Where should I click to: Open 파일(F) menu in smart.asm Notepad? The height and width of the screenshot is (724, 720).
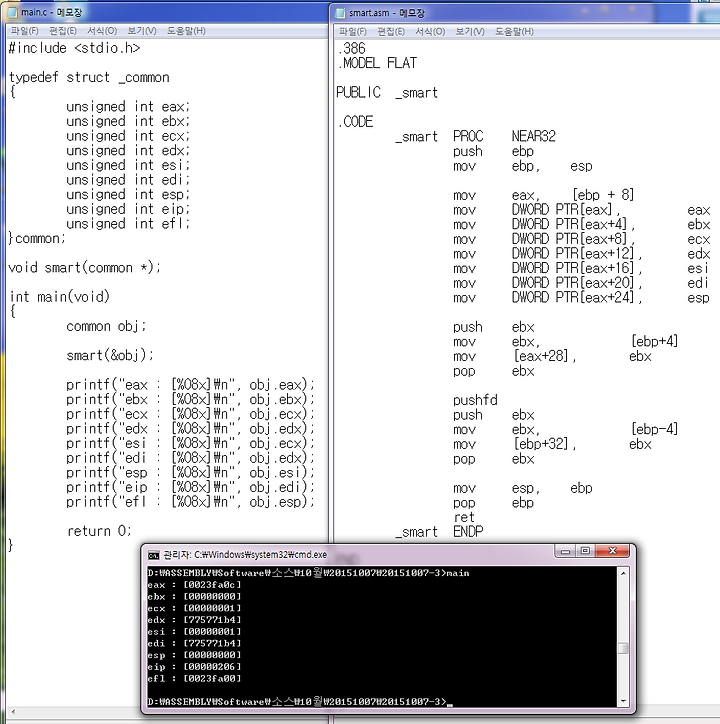click(353, 31)
